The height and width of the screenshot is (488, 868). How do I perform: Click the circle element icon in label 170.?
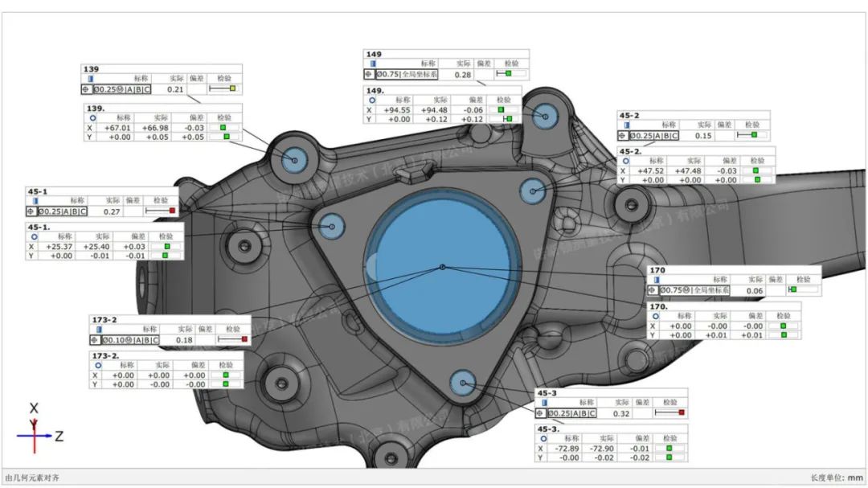(656, 316)
